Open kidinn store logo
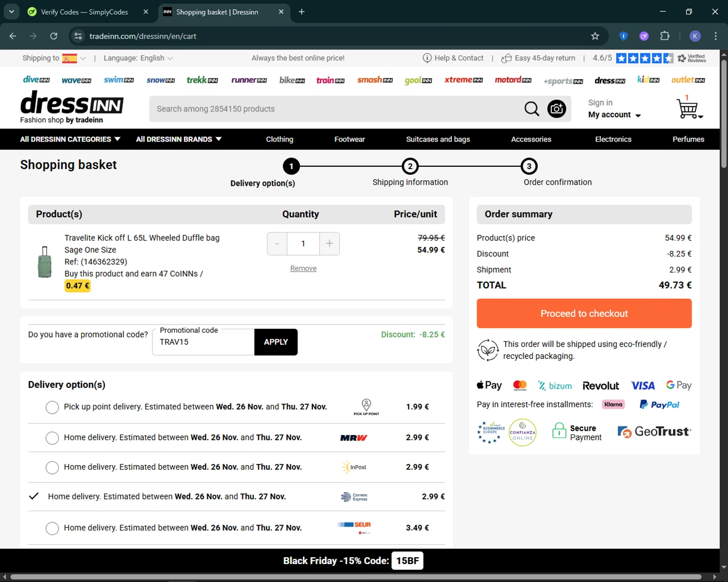 coord(648,80)
